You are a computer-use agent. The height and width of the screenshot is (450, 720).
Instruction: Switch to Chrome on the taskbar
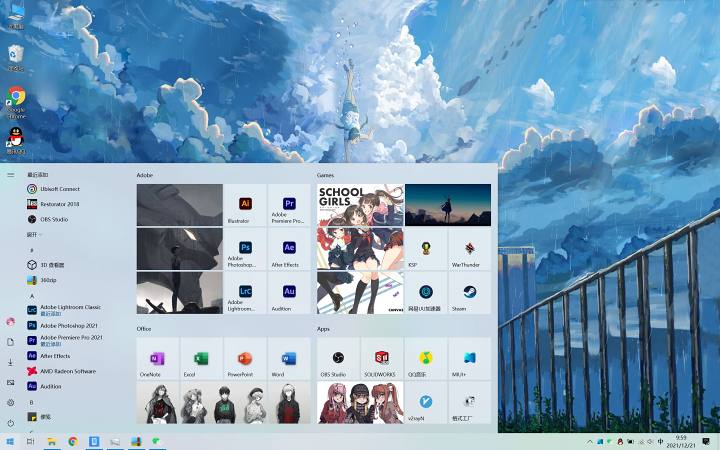tap(73, 442)
